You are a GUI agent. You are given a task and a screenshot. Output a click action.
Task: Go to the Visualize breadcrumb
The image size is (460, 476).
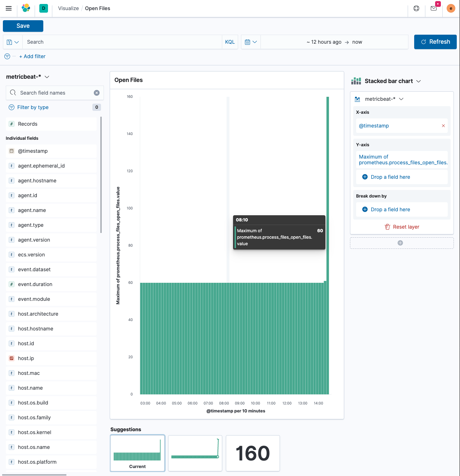[x=68, y=8]
